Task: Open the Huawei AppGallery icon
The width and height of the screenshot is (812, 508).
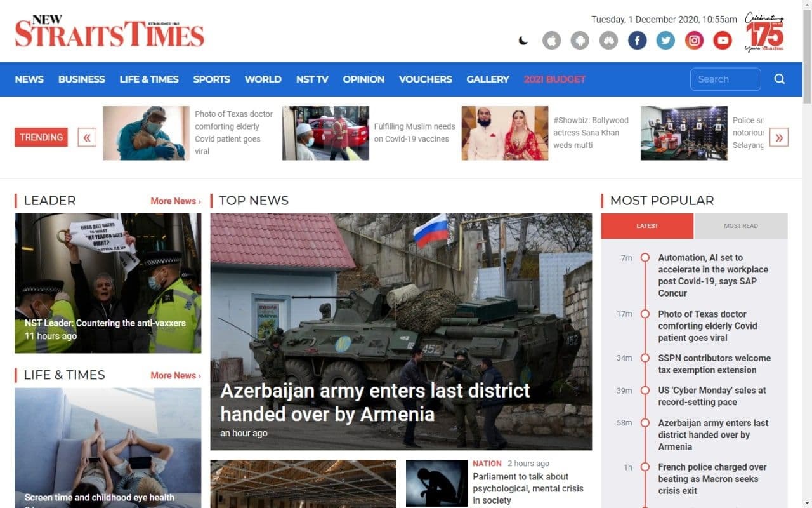Action: pyautogui.click(x=608, y=41)
